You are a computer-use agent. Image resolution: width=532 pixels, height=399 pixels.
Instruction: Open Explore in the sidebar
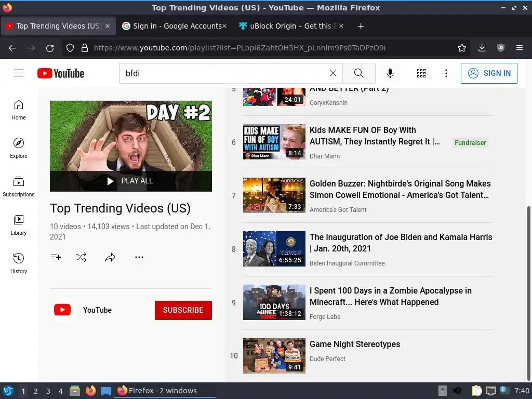[19, 148]
